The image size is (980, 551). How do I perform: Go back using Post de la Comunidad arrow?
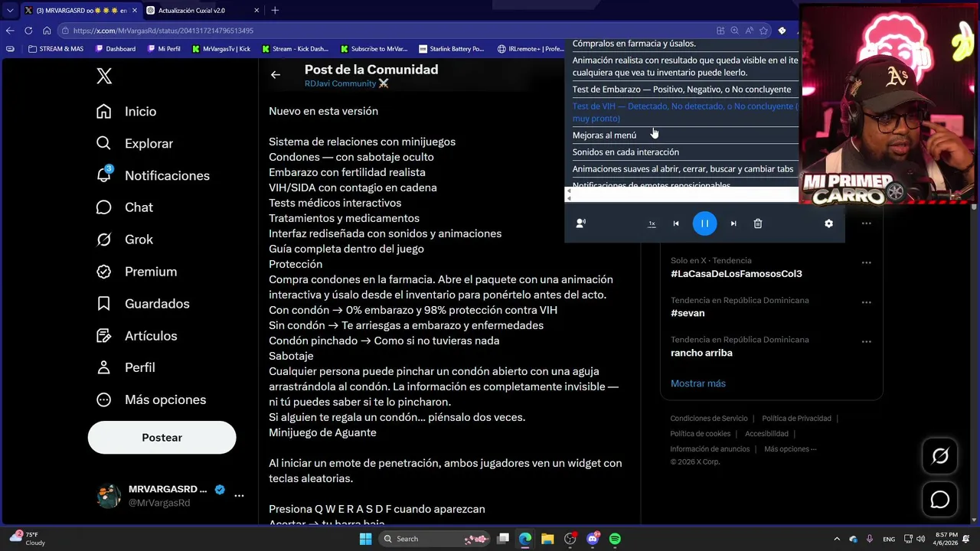pos(276,75)
